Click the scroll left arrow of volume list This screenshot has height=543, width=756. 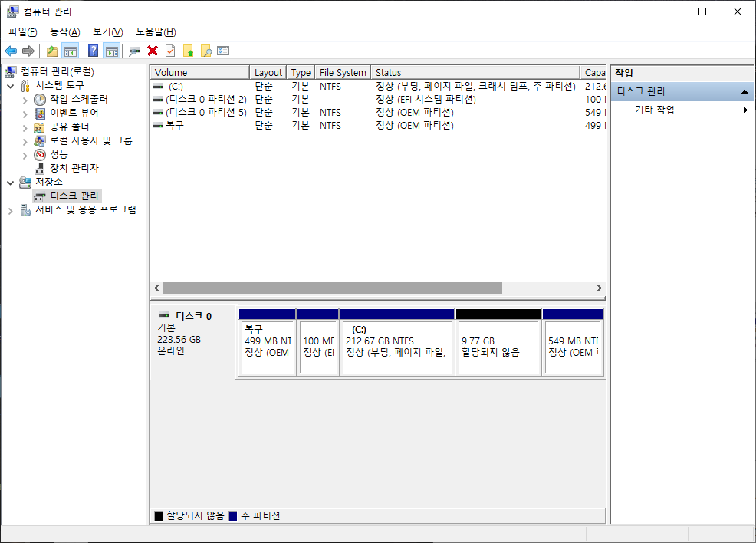coord(156,288)
